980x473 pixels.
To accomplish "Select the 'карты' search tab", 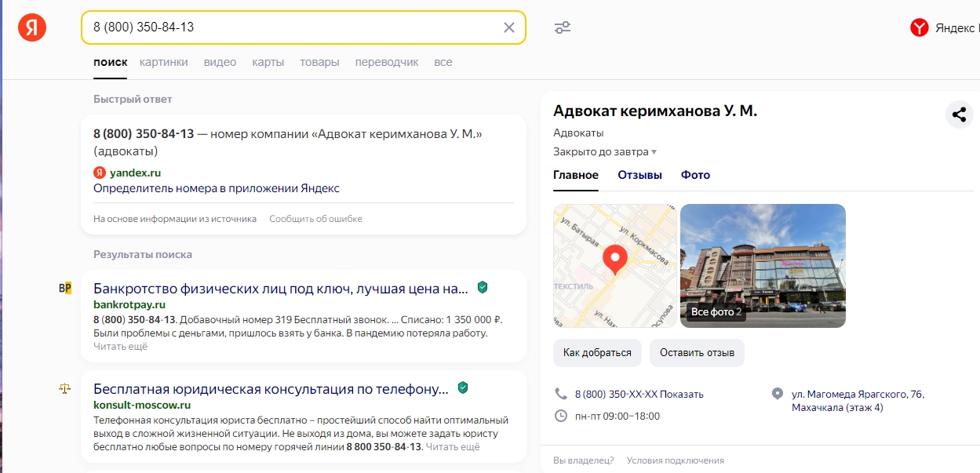I will coord(268,62).
